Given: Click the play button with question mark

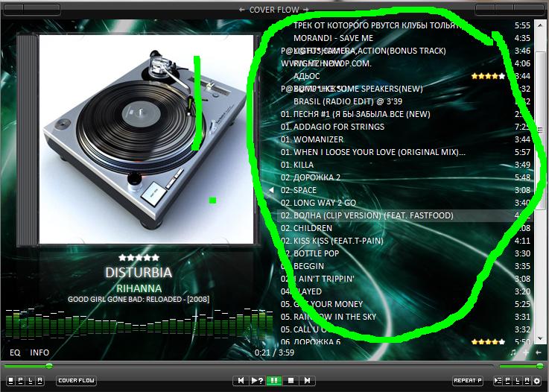Looking at the screenshot, I should pyautogui.click(x=257, y=380).
